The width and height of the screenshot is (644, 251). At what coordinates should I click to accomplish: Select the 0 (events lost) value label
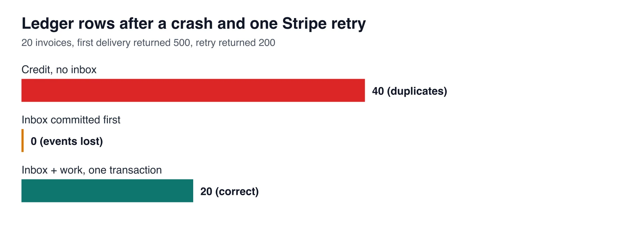67,141
